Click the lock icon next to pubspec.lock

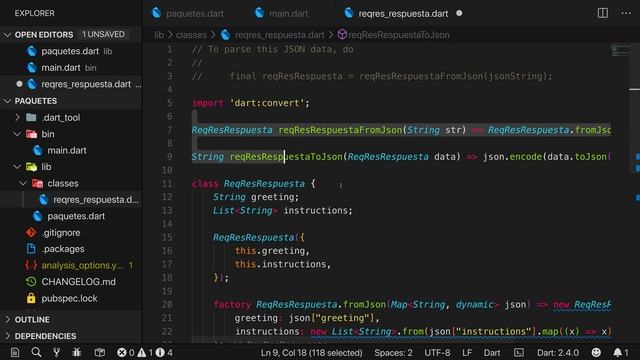coord(31,298)
